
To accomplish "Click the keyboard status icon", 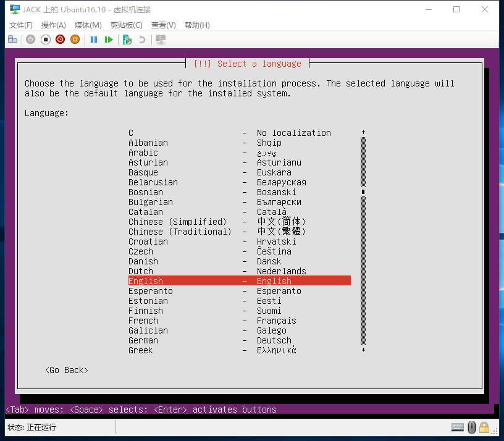I will 458,427.
